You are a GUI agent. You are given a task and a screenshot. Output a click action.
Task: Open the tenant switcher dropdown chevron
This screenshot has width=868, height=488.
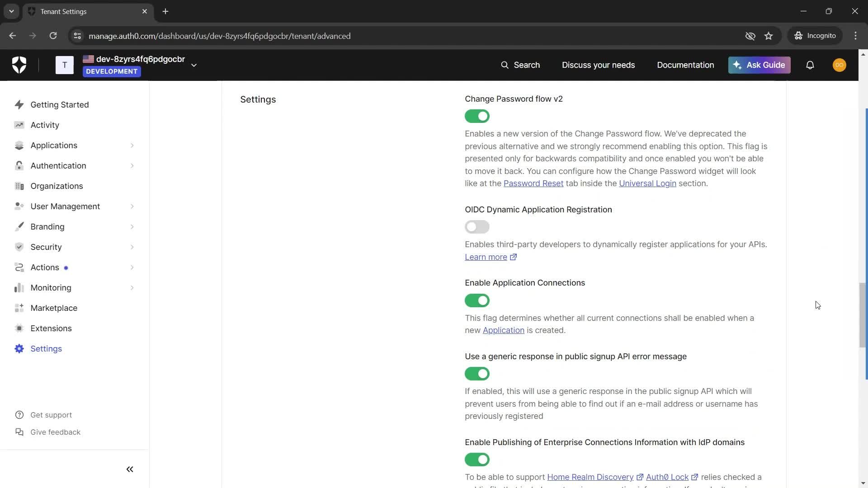click(194, 65)
